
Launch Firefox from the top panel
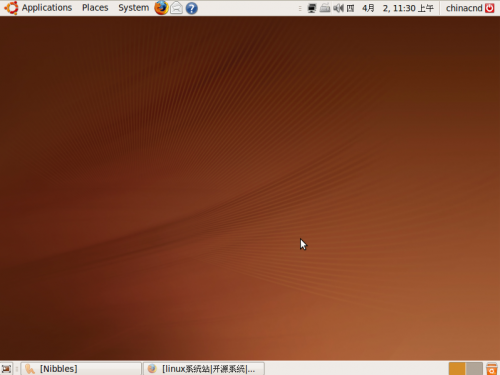161,8
